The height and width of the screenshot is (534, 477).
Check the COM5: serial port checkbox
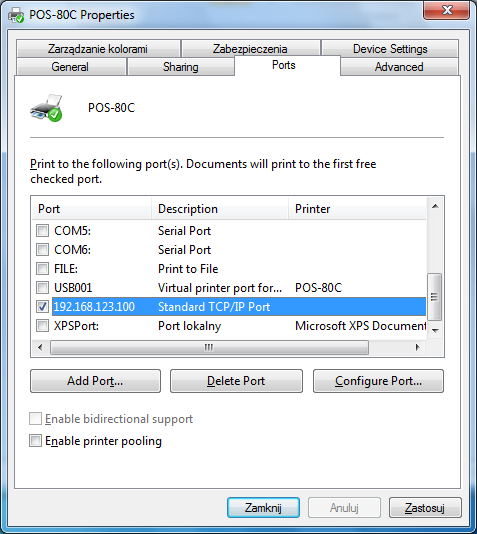[42, 231]
